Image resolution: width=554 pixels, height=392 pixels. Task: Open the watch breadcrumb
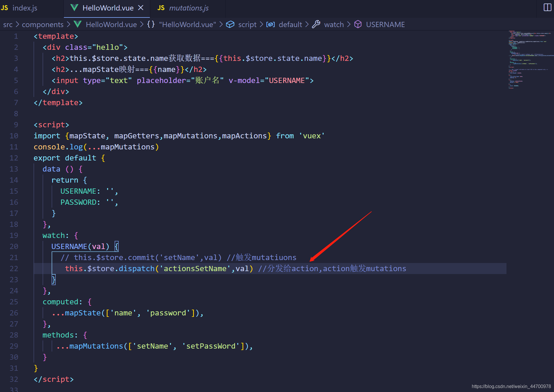334,24
